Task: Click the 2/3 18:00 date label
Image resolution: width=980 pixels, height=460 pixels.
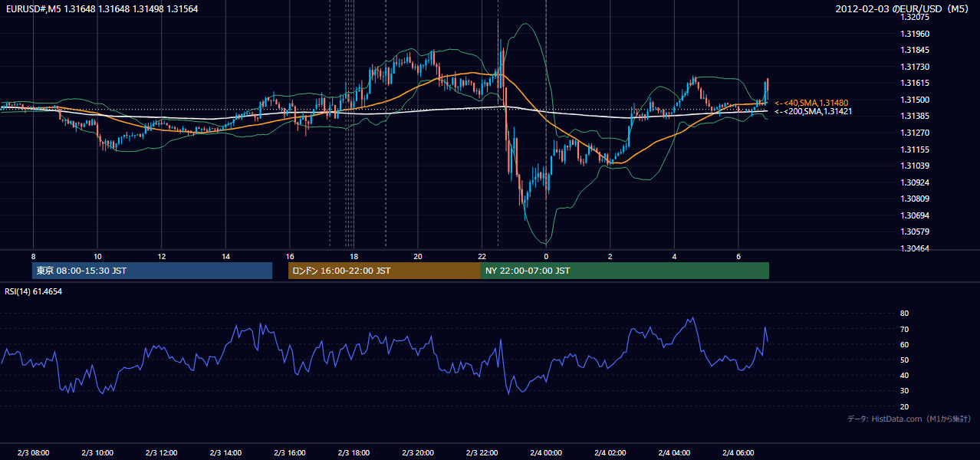Action: pos(354,453)
